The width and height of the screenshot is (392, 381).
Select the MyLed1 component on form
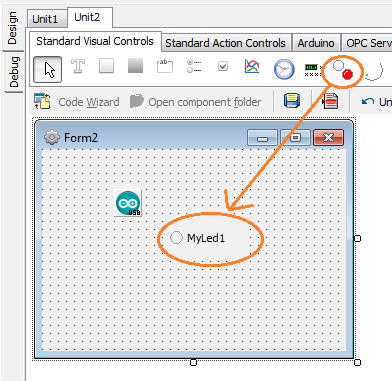197,238
